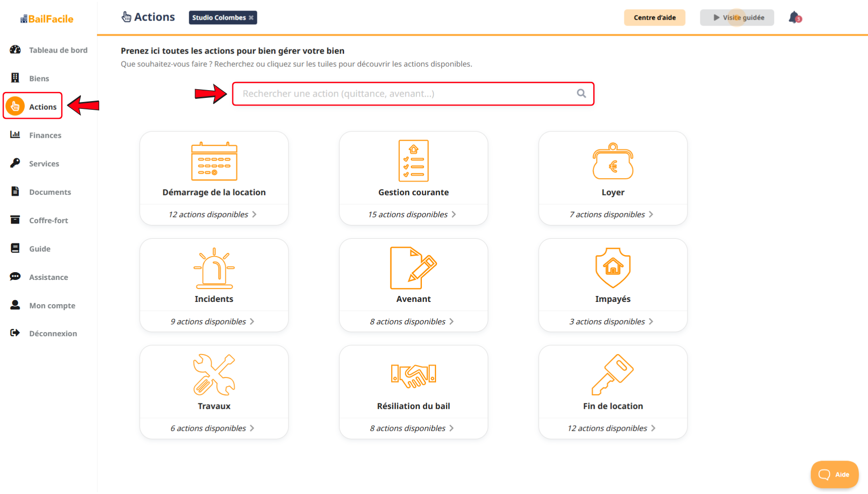
Task: Go to Documents sidebar label
Action: coord(50,192)
